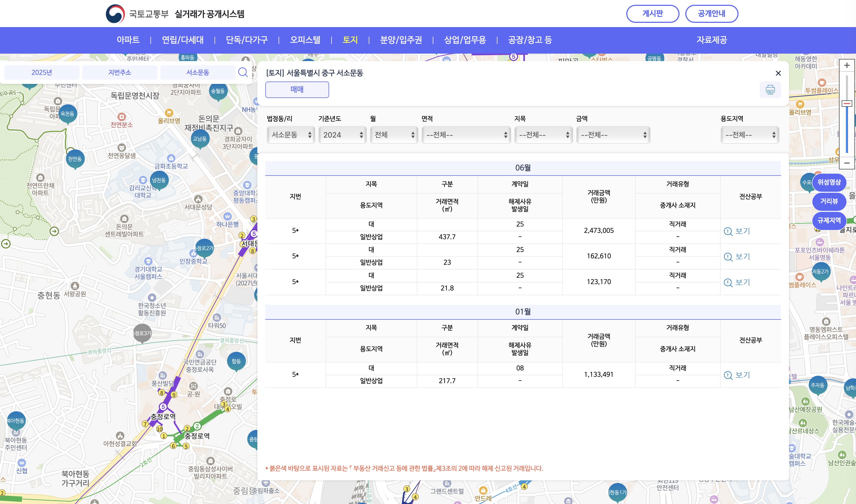This screenshot has width=856, height=504.
Task: Toggle the 규제지역 regulated area overlay
Action: coord(829,220)
